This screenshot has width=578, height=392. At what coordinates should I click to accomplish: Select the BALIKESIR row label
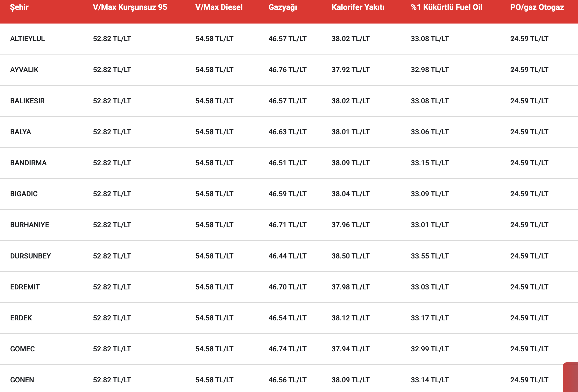click(27, 101)
